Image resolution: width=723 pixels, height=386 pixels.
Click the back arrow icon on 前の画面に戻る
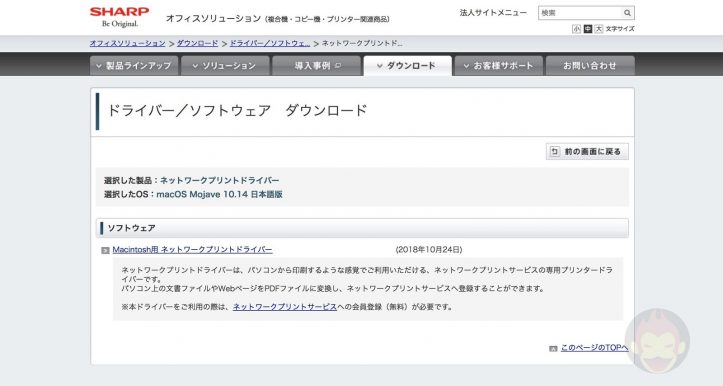pyautogui.click(x=555, y=151)
